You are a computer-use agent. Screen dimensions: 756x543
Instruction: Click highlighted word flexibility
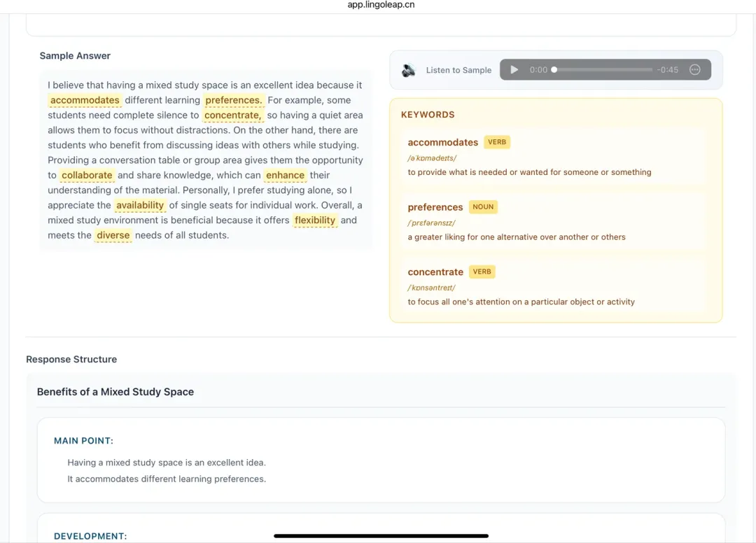point(315,220)
